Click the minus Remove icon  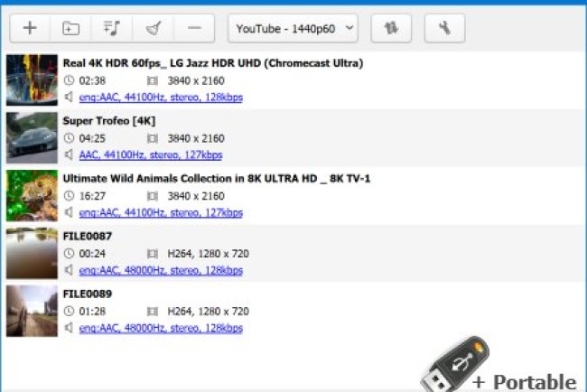[193, 28]
